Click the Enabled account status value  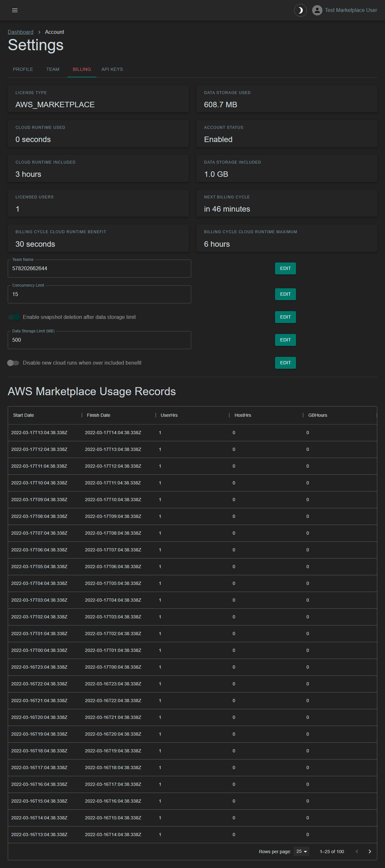click(218, 139)
